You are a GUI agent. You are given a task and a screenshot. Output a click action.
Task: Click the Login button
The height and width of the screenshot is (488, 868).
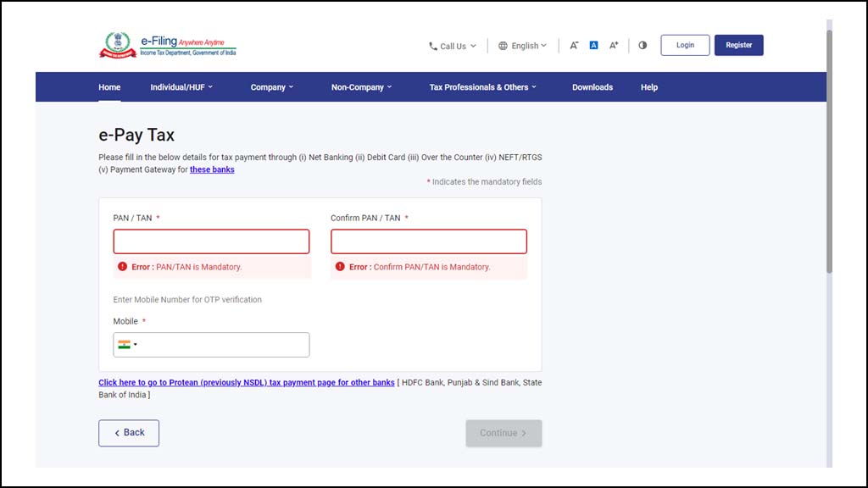tap(685, 46)
